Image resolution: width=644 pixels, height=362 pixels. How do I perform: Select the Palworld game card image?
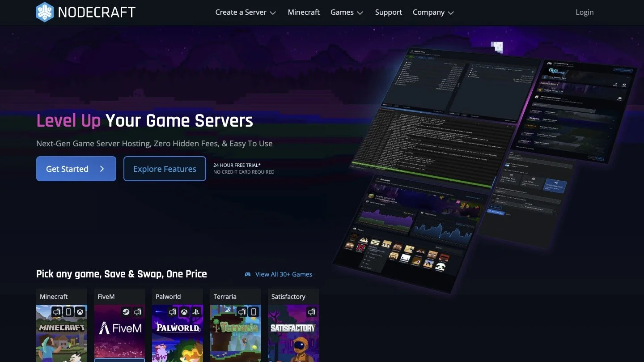[178, 333]
